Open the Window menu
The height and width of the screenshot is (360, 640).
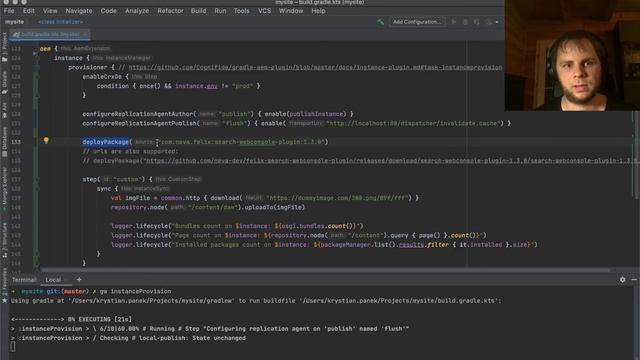tap(291, 11)
